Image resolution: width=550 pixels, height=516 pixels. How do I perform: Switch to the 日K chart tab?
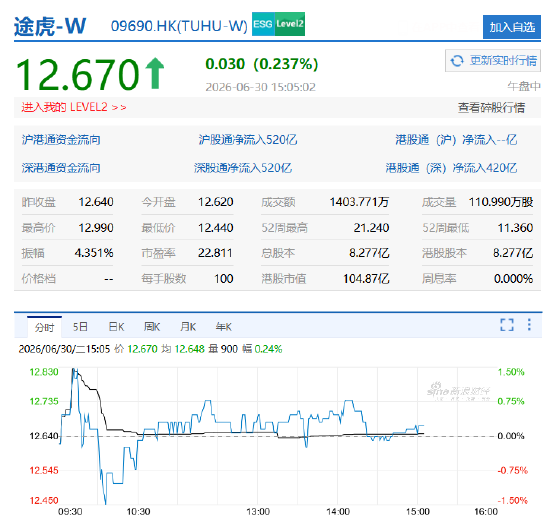click(116, 327)
